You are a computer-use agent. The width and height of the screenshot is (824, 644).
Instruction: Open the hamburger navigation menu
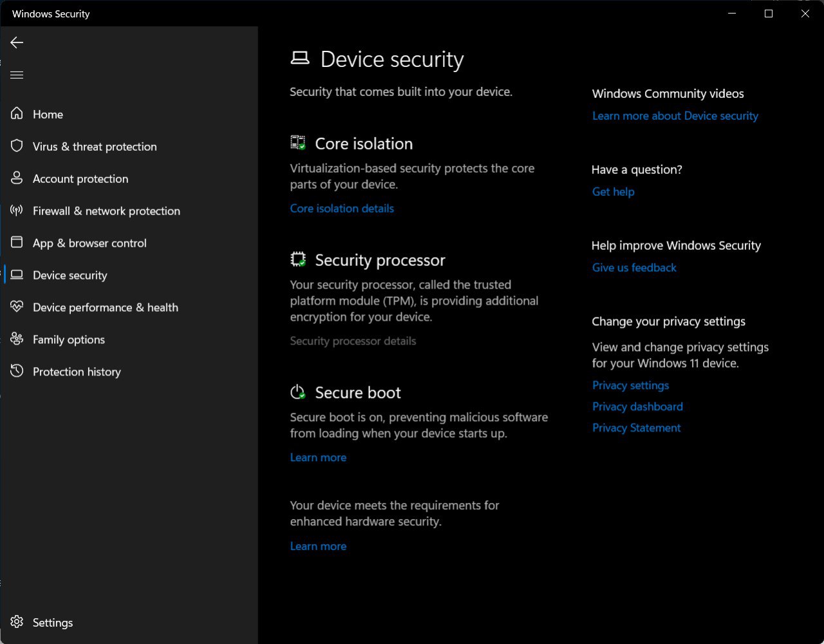[x=17, y=75]
